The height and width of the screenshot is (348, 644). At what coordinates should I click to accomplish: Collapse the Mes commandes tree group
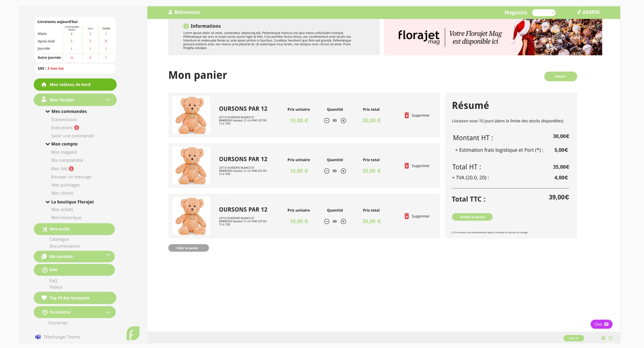[48, 111]
